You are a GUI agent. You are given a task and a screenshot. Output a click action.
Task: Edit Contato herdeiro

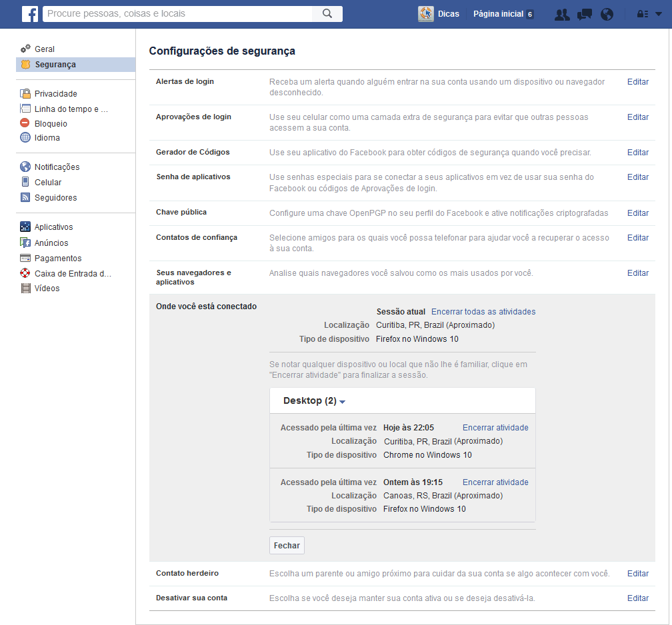pyautogui.click(x=638, y=573)
